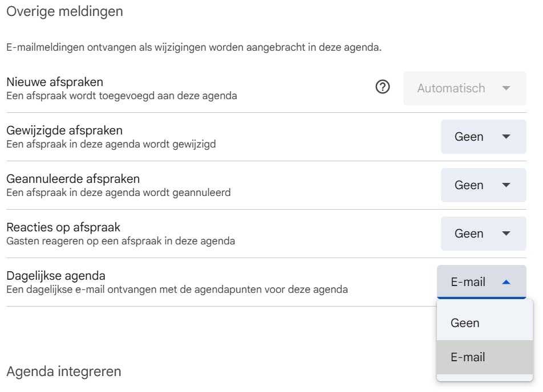Choose E-mail in the open menu list
This screenshot has height=392, width=543.
pos(468,357)
